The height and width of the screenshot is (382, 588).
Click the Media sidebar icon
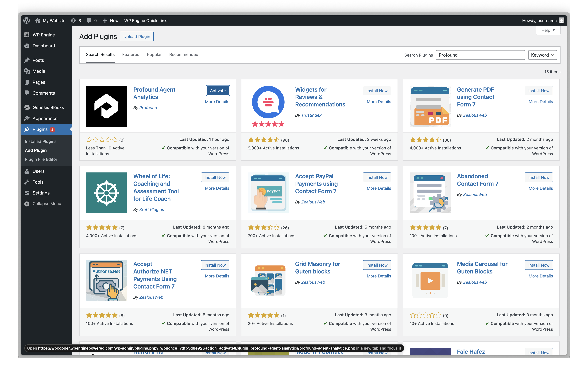27,71
